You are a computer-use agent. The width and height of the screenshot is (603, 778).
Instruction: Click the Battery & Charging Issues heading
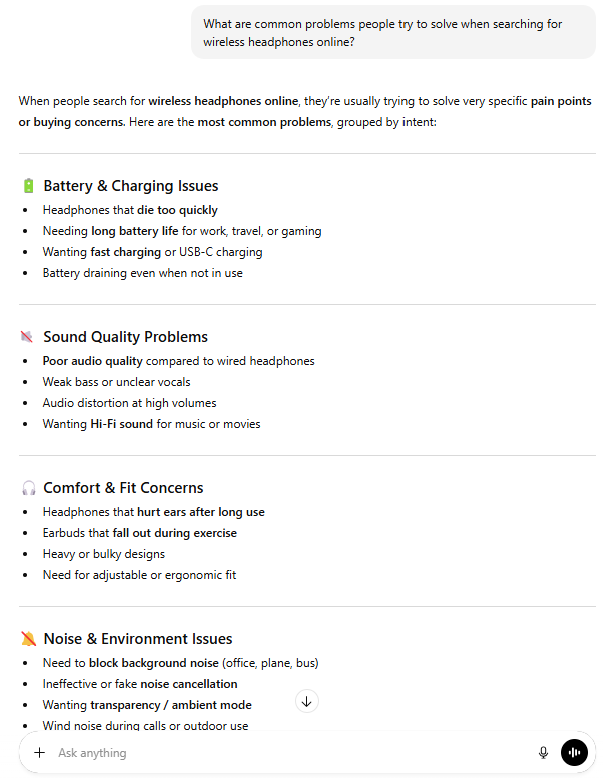tap(131, 186)
